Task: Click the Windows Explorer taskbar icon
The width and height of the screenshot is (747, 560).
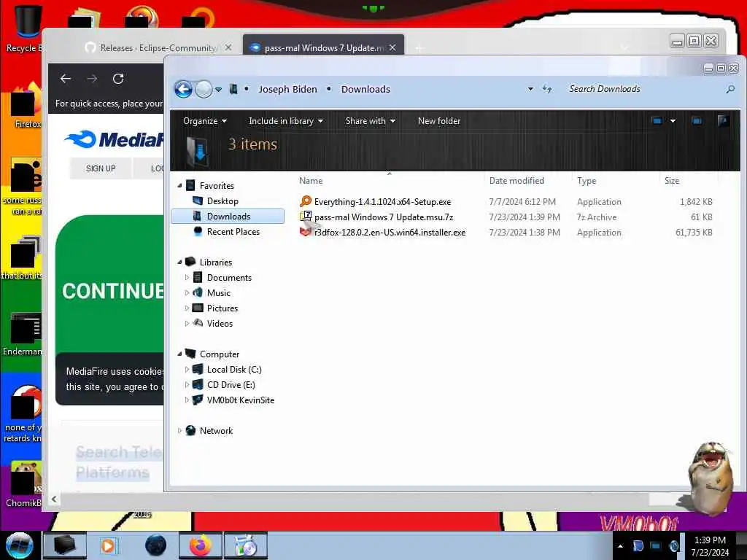Action: 65,545
